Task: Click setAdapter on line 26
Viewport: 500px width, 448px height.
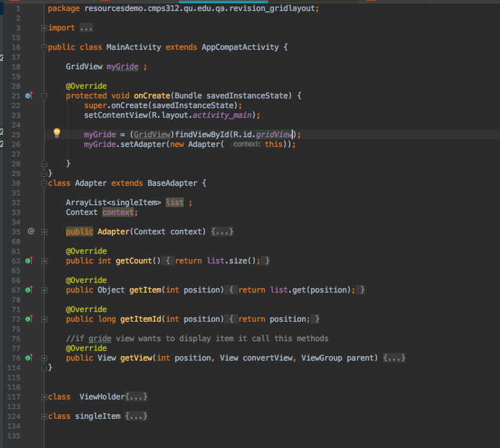Action: [x=143, y=144]
